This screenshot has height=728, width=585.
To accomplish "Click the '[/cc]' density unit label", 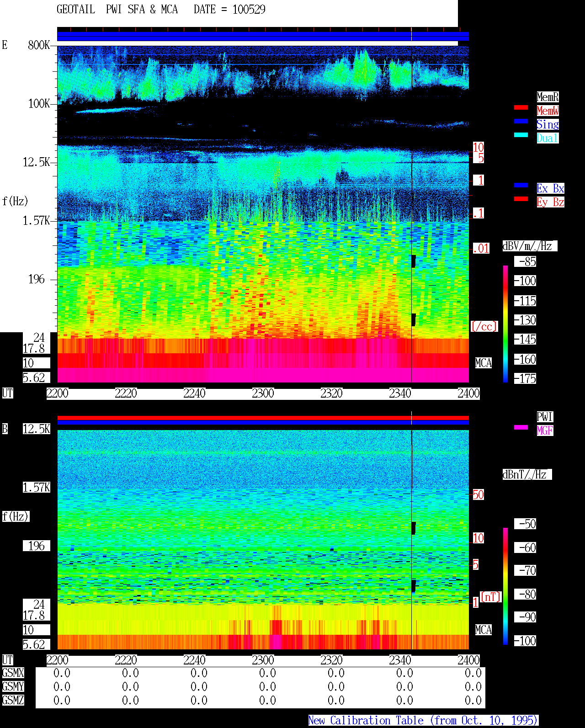I will point(484,326).
